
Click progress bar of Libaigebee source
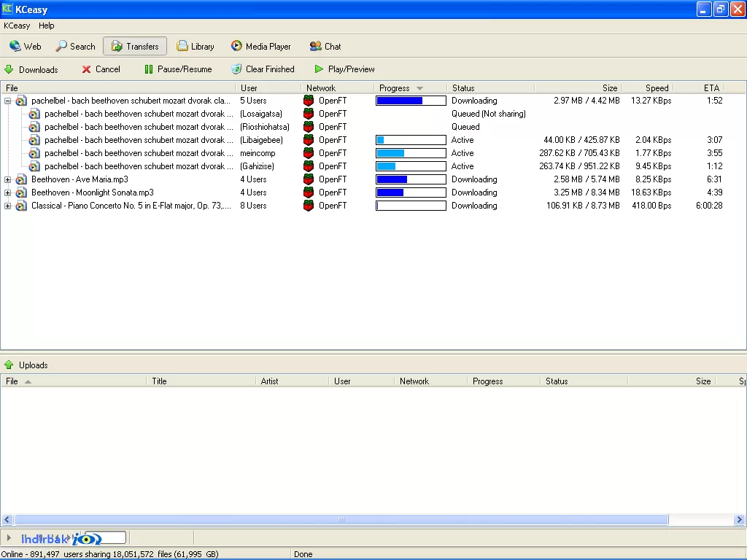[x=411, y=140]
